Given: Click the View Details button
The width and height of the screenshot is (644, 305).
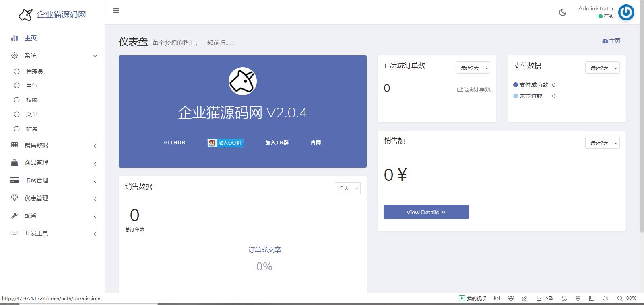Looking at the screenshot, I should (426, 212).
